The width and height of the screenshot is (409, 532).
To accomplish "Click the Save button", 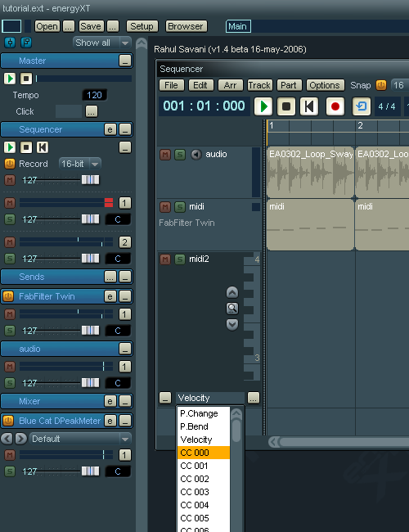I will click(x=91, y=26).
